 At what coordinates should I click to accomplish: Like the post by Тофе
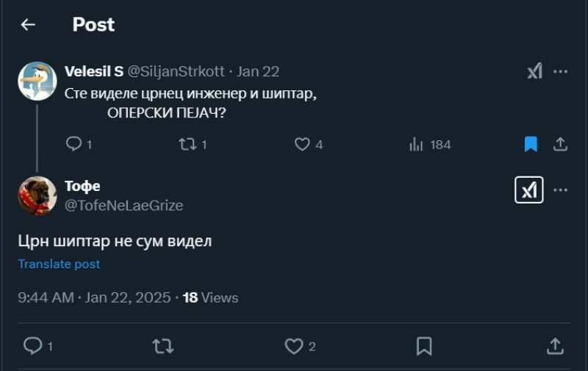point(294,345)
